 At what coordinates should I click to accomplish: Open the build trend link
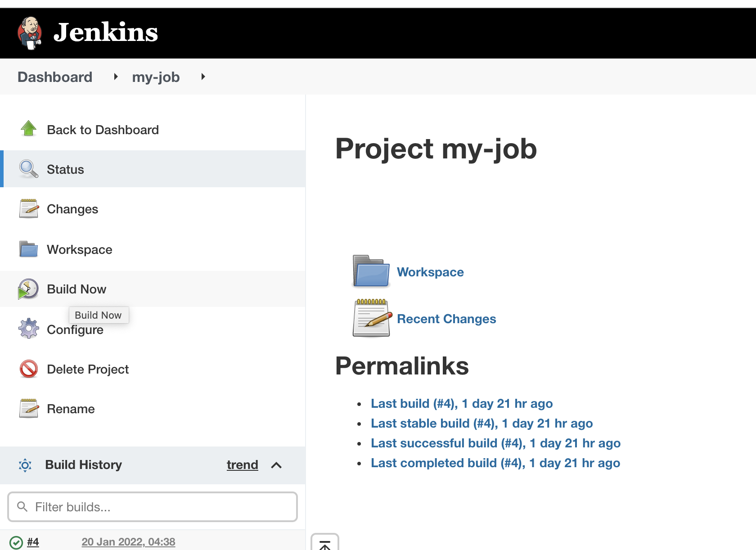tap(243, 464)
